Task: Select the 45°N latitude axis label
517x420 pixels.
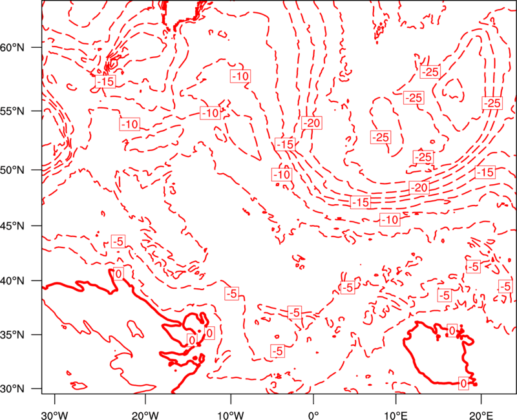Action: (x=12, y=226)
